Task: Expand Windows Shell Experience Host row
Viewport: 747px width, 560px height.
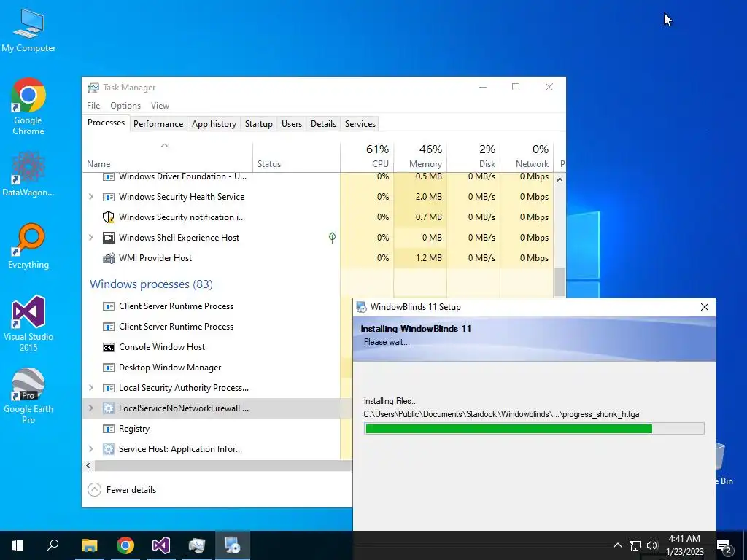Action: 91,238
